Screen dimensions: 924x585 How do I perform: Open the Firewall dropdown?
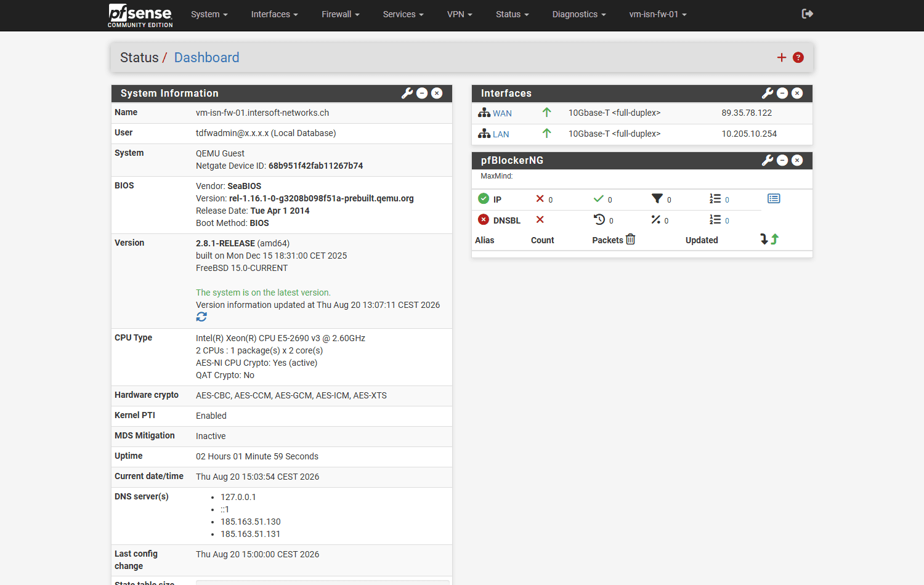341,14
